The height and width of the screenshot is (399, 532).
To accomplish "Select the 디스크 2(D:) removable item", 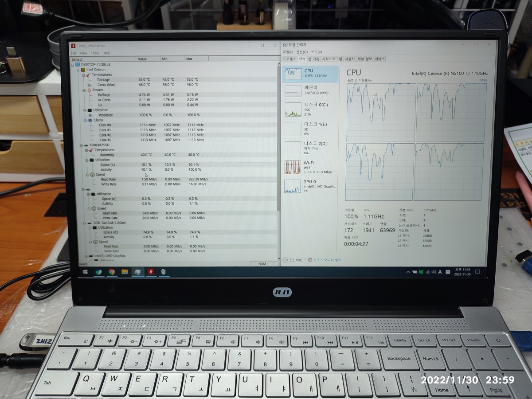I will point(310,148).
